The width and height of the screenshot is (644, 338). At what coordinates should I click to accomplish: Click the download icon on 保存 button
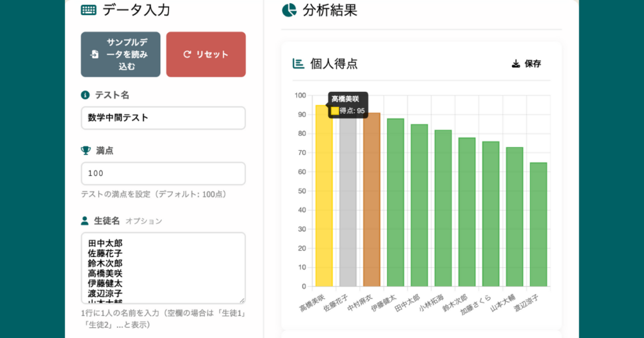tap(516, 63)
